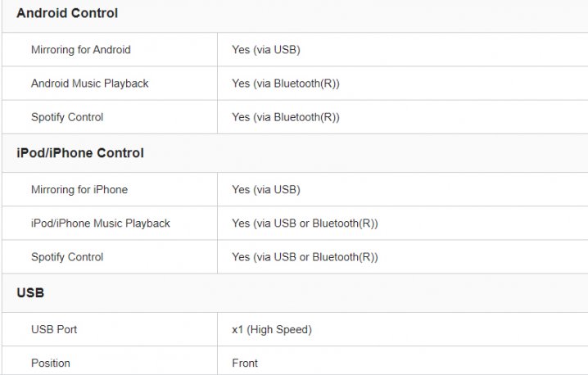
Task: Click the iPod/iPhone Music Playback label
Action: 101,224
